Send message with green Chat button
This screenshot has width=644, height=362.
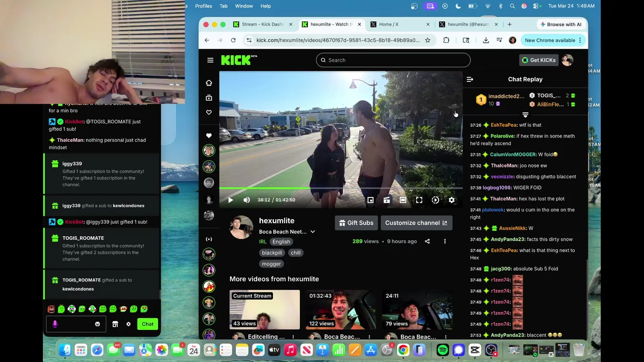[147, 324]
